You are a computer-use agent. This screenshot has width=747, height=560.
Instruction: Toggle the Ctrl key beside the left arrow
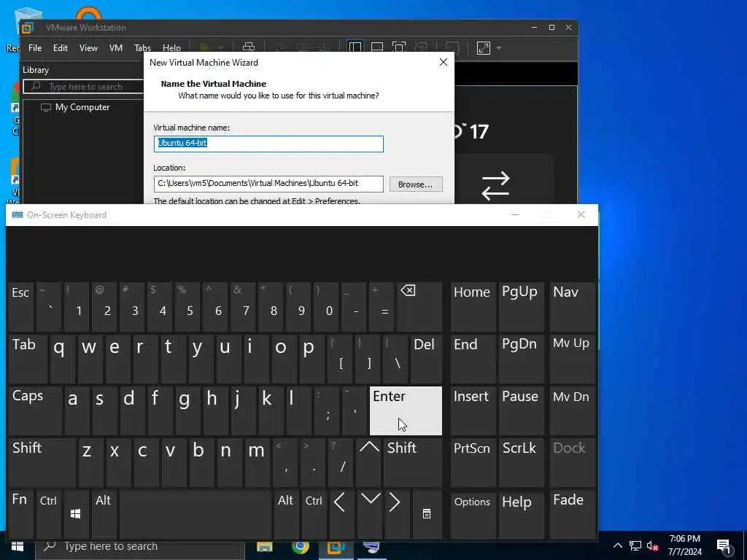click(x=314, y=514)
